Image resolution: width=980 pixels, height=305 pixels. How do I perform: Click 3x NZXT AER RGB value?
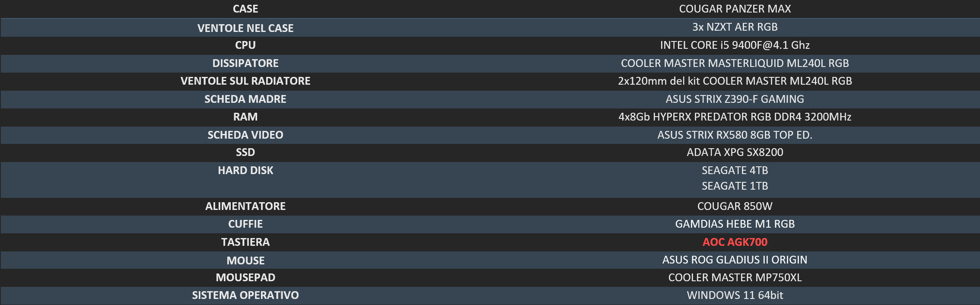pyautogui.click(x=735, y=27)
